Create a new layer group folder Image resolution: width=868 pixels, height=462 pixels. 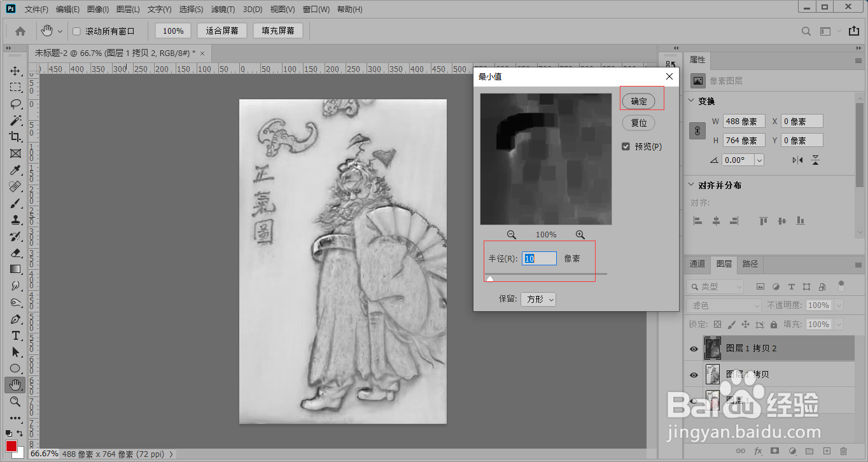809,451
